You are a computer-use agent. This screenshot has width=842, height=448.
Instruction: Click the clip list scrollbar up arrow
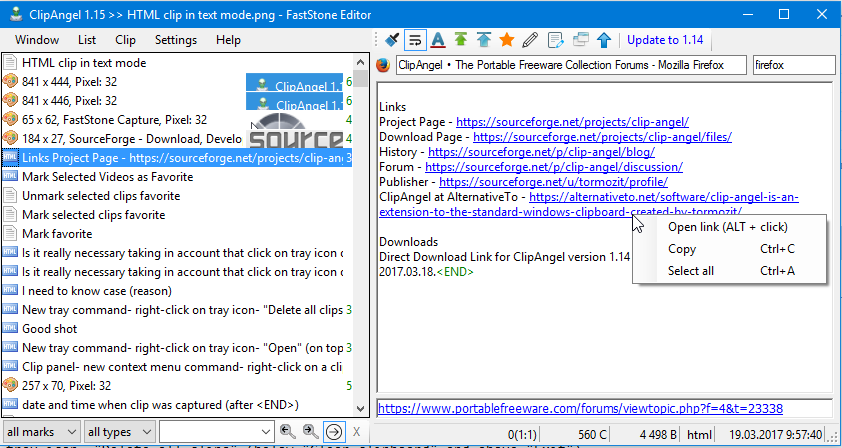pyautogui.click(x=361, y=61)
